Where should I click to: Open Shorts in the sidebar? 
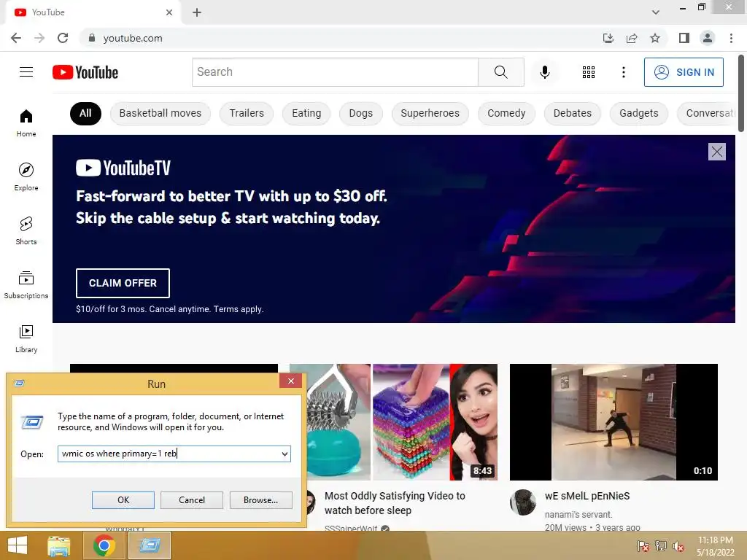(x=26, y=230)
